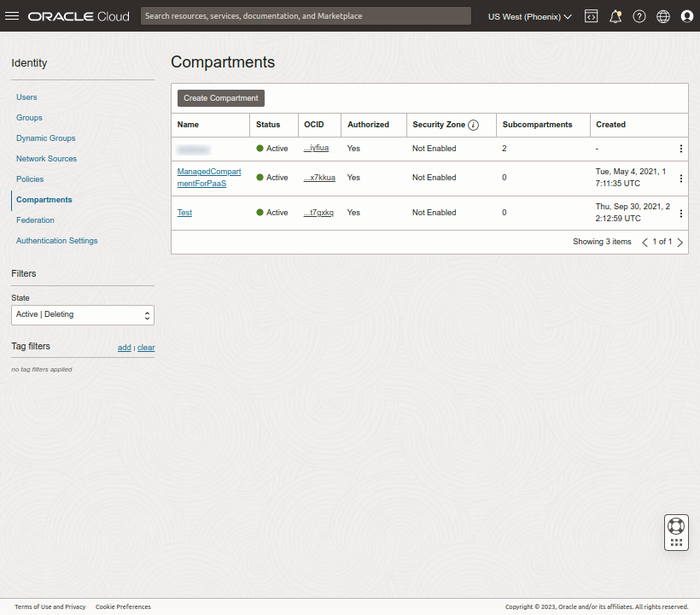Open the help question-mark icon
Screen dimensions: 700x615
pos(639,15)
